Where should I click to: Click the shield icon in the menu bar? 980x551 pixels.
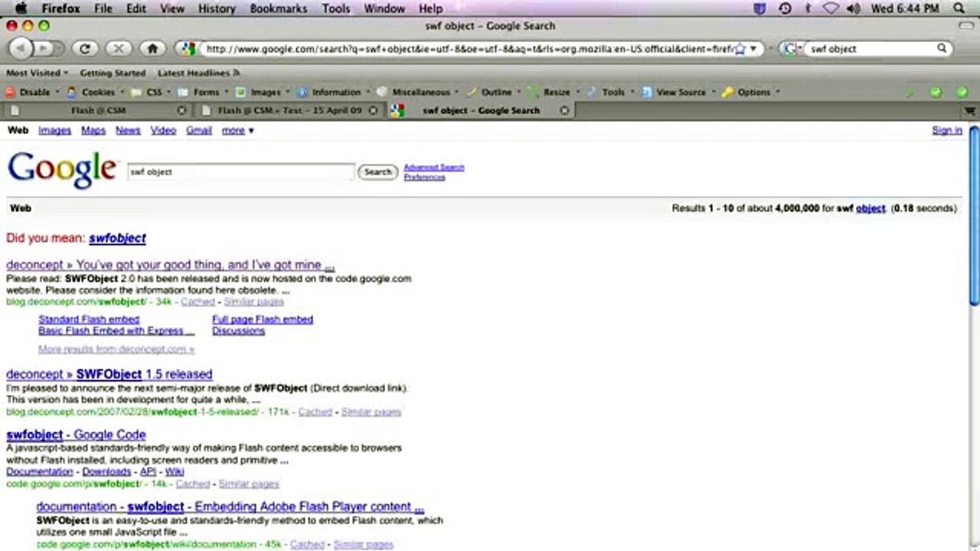coord(760,8)
